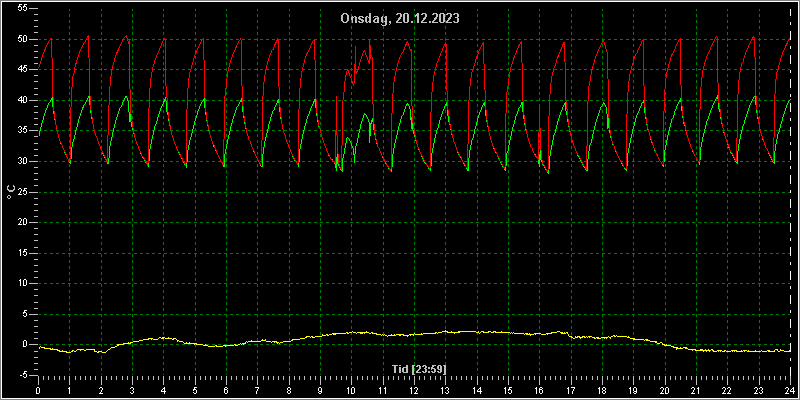This screenshot has width=800, height=400.
Task: Click the Tid [23:59] time label
Action: (419, 368)
